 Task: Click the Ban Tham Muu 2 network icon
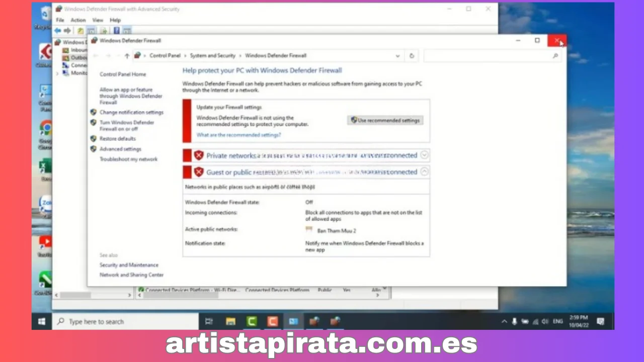pos(309,230)
